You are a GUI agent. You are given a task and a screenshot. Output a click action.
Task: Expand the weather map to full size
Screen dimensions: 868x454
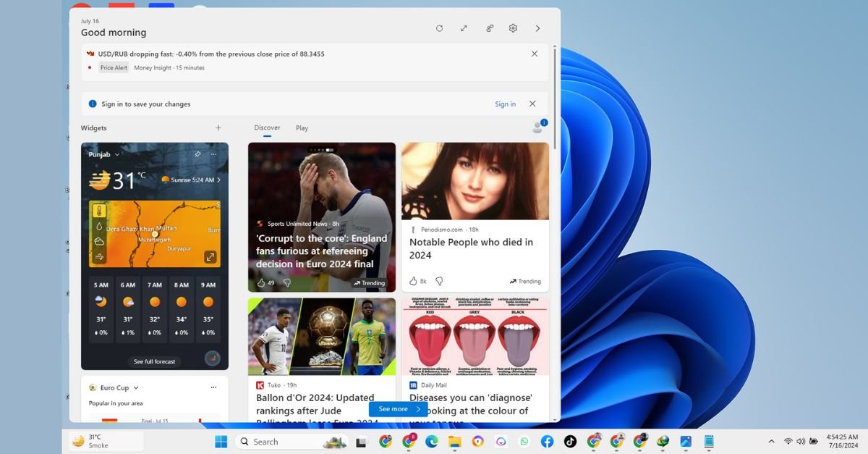click(210, 256)
